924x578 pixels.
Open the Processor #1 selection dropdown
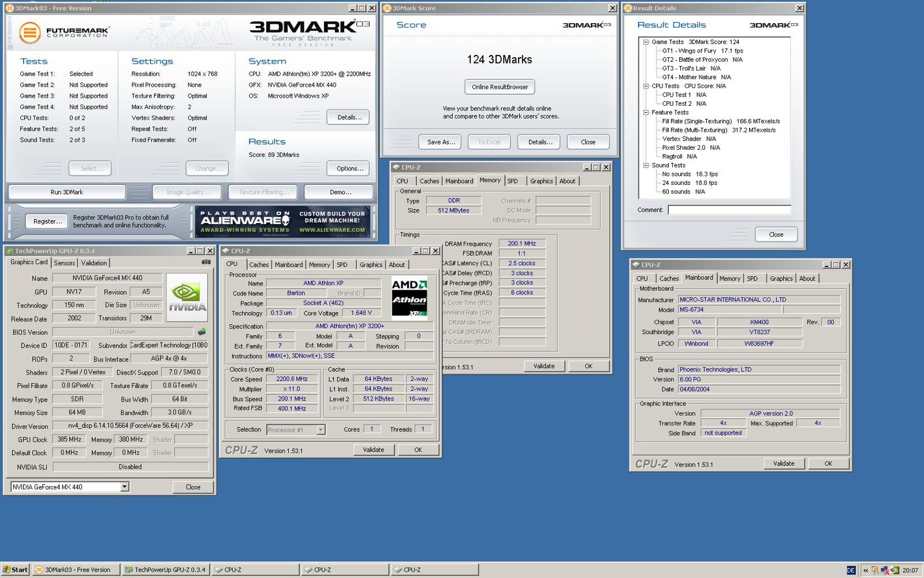(321, 429)
